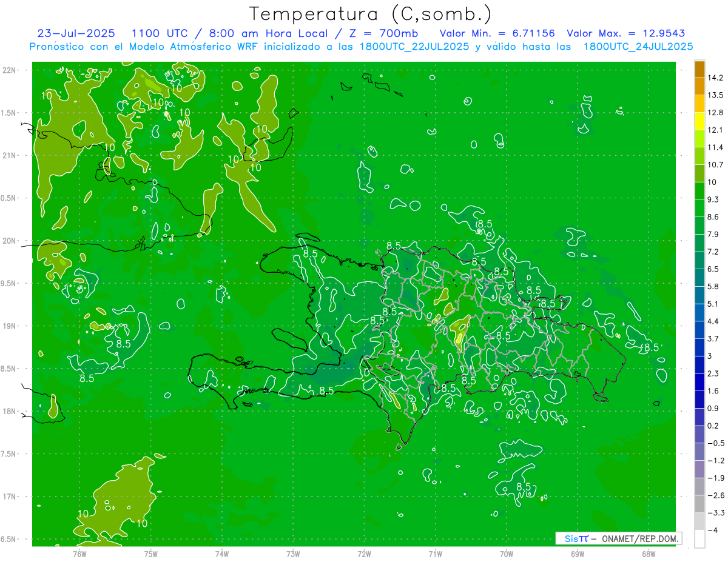Viewport: 728px width, 562px height.
Task: Click the legend value "-0.5"
Action: [715, 443]
